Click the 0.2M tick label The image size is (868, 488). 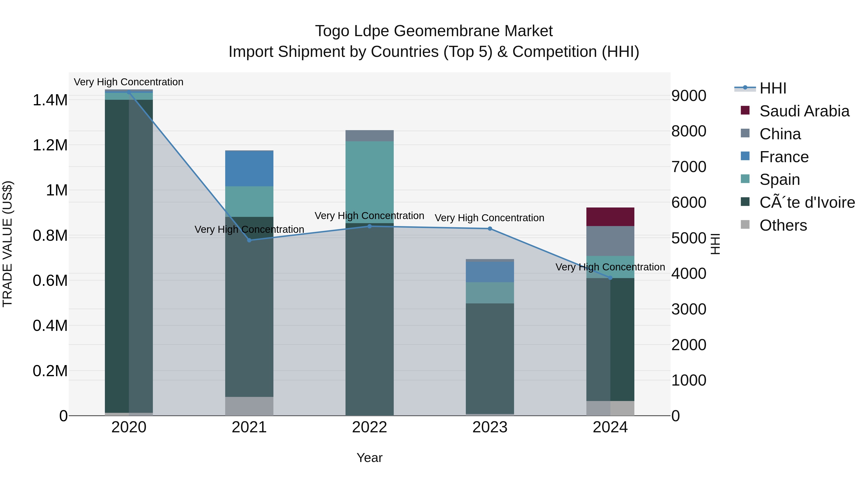(x=50, y=371)
